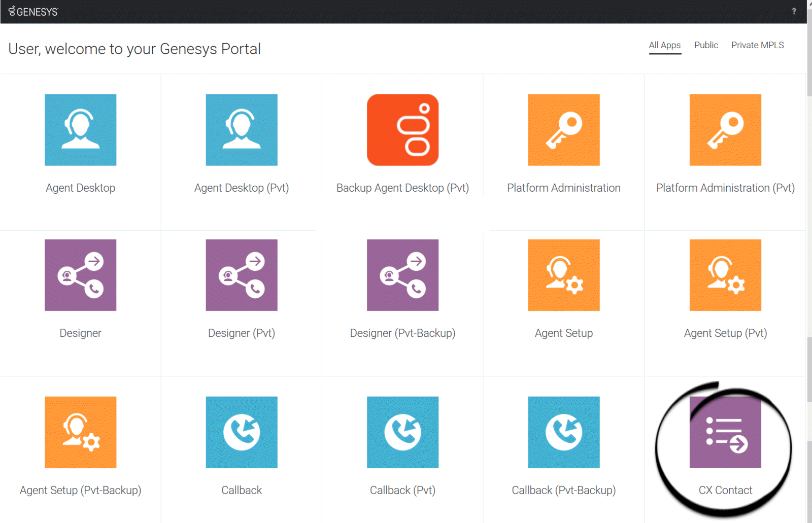Click the Designer label text
The width and height of the screenshot is (812, 523).
[x=80, y=333]
